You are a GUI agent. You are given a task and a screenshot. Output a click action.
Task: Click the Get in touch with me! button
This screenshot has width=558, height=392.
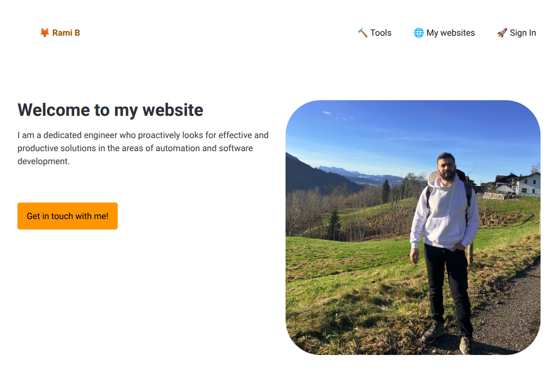click(68, 216)
